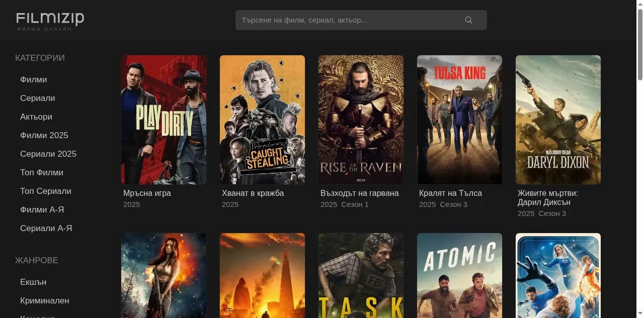This screenshot has width=644, height=318.
Task: Click the КАТЕГОРИИ sidebar heading
Action: pyautogui.click(x=40, y=58)
